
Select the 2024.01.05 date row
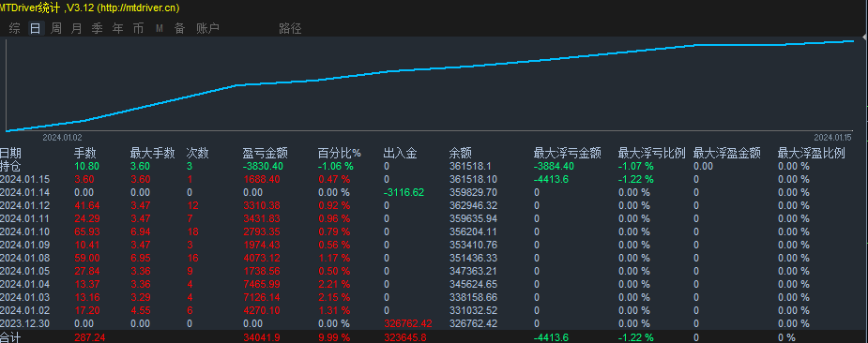[x=25, y=271]
